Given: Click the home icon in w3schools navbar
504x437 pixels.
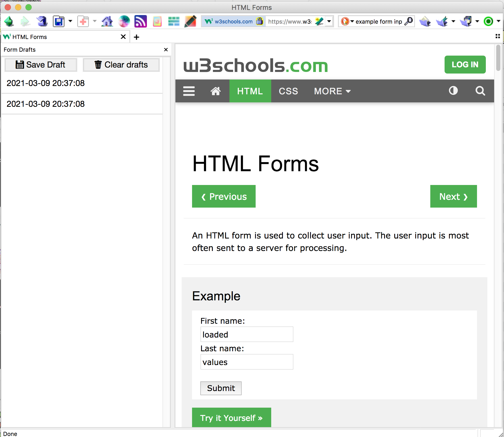Looking at the screenshot, I should 215,91.
